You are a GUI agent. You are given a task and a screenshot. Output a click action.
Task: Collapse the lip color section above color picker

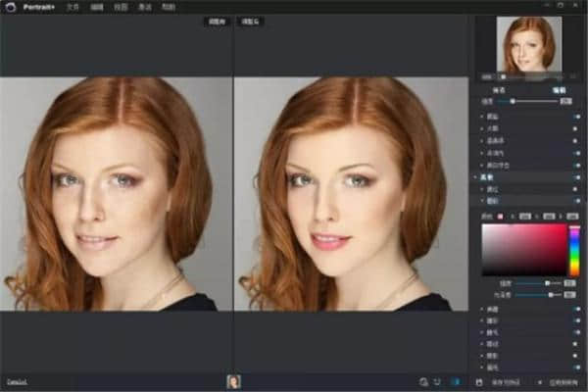480,199
